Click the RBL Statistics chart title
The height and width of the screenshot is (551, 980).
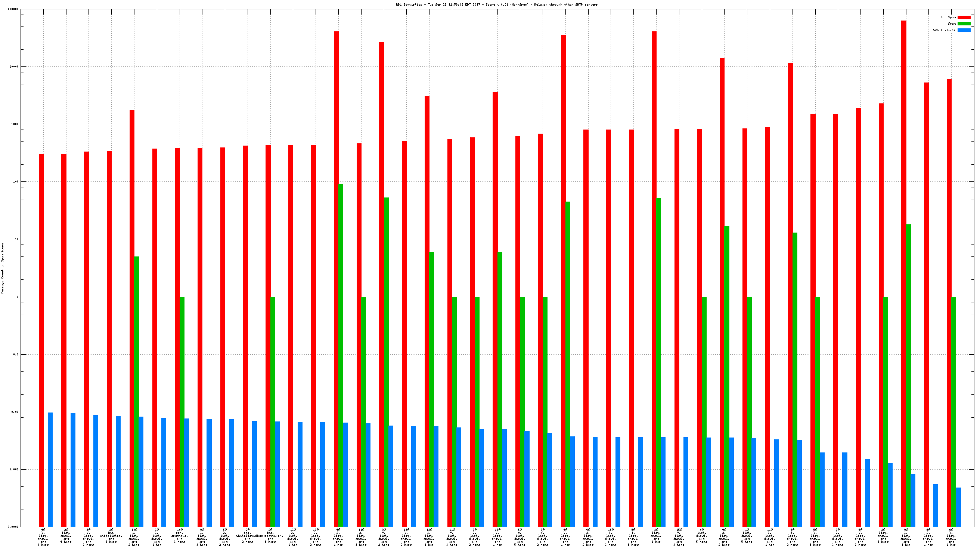pos(496,4)
